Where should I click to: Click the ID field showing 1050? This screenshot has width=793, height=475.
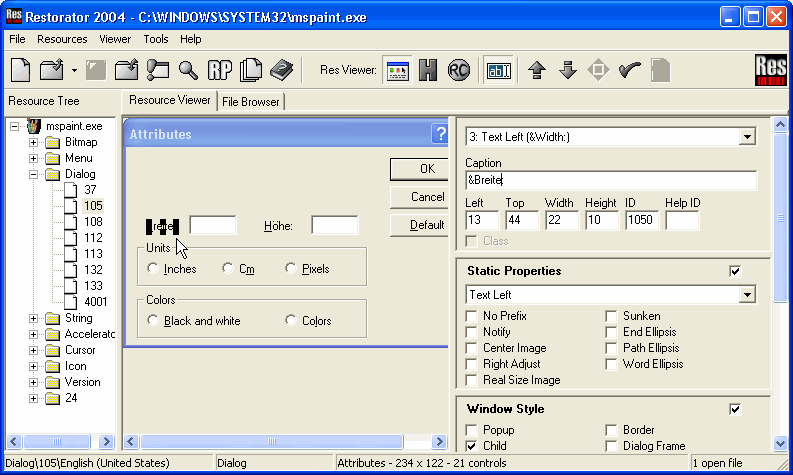[642, 220]
